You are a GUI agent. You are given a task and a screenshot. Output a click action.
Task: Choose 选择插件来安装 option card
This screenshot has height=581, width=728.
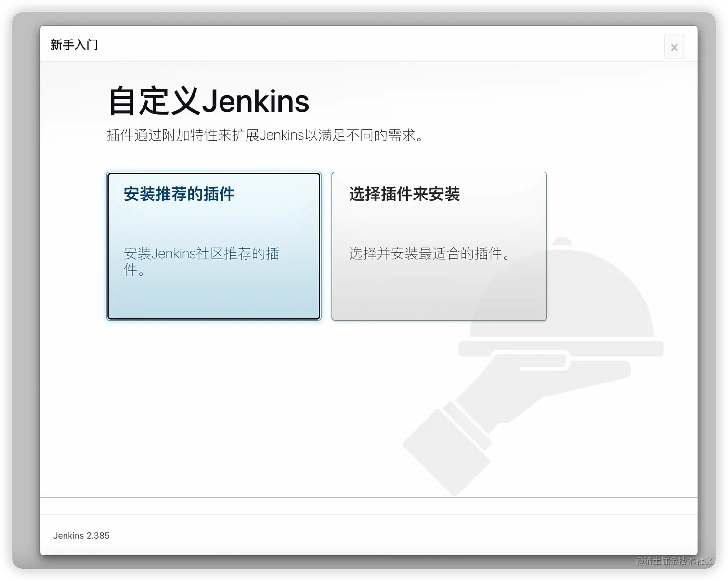(439, 246)
